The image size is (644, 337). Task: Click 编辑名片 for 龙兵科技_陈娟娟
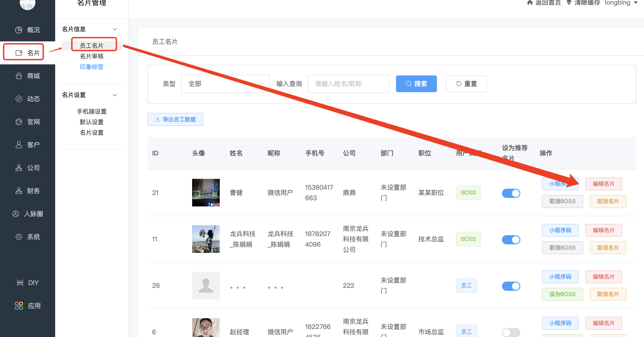[604, 230]
